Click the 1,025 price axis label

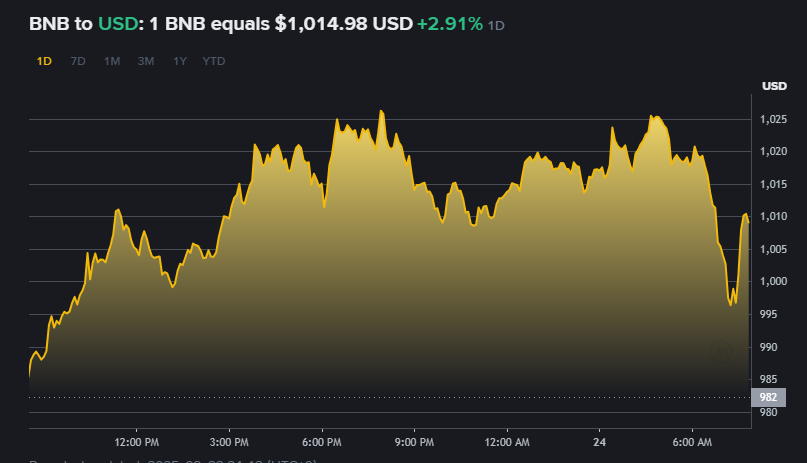(773, 120)
